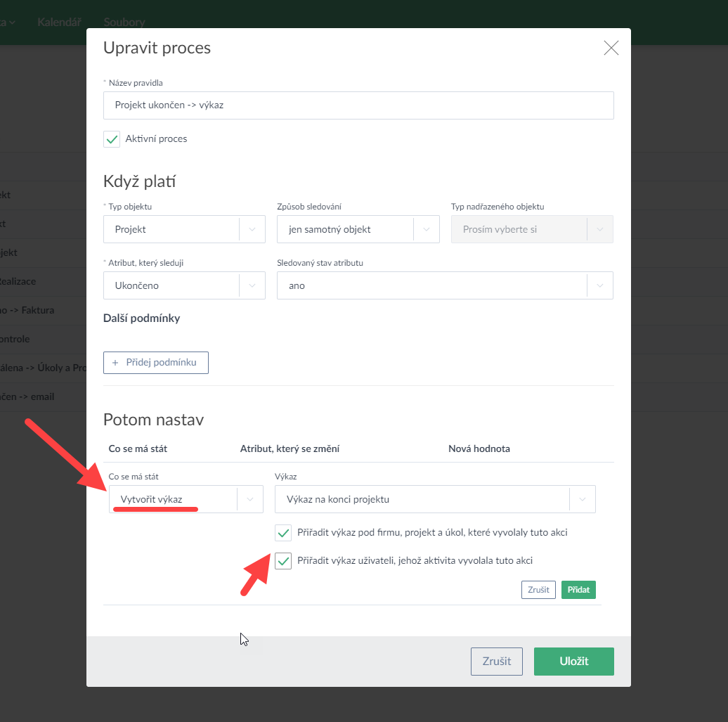This screenshot has width=728, height=722.
Task: Uncheck assign výkaz to triggering user
Action: coord(283,561)
